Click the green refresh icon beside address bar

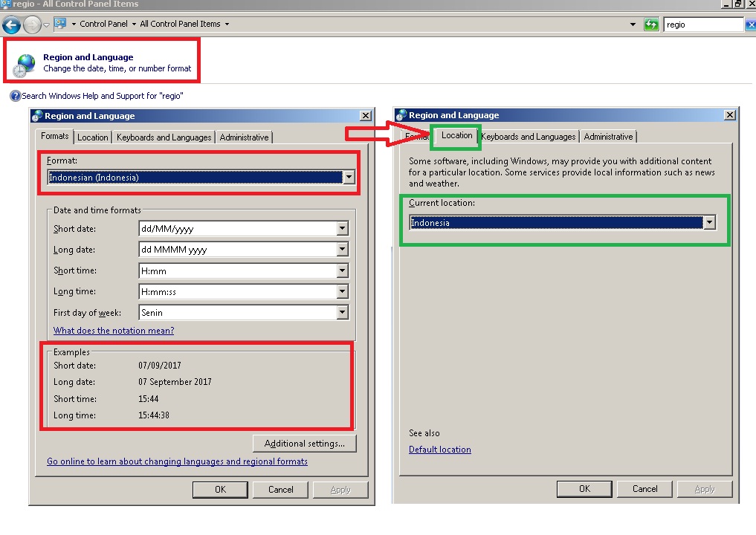point(652,25)
